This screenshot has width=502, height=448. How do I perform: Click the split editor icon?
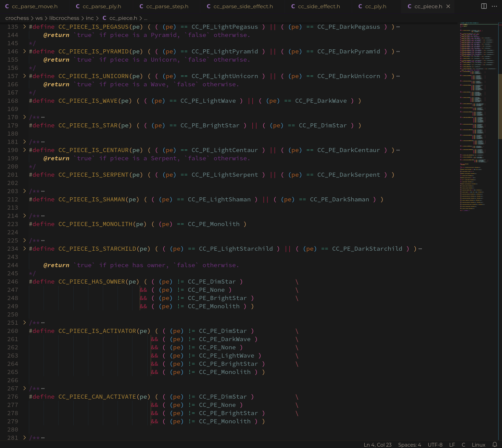484,6
